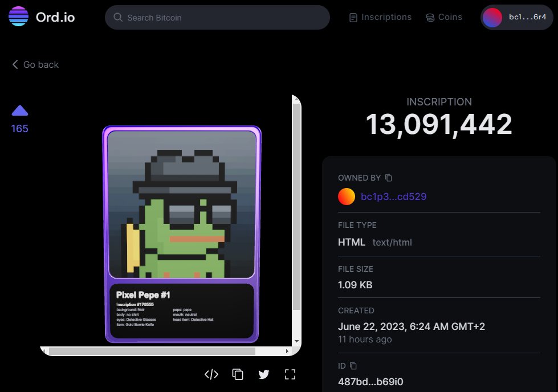Click the horizontal scroll right arrow
The height and width of the screenshot is (392, 558).
pos(287,351)
